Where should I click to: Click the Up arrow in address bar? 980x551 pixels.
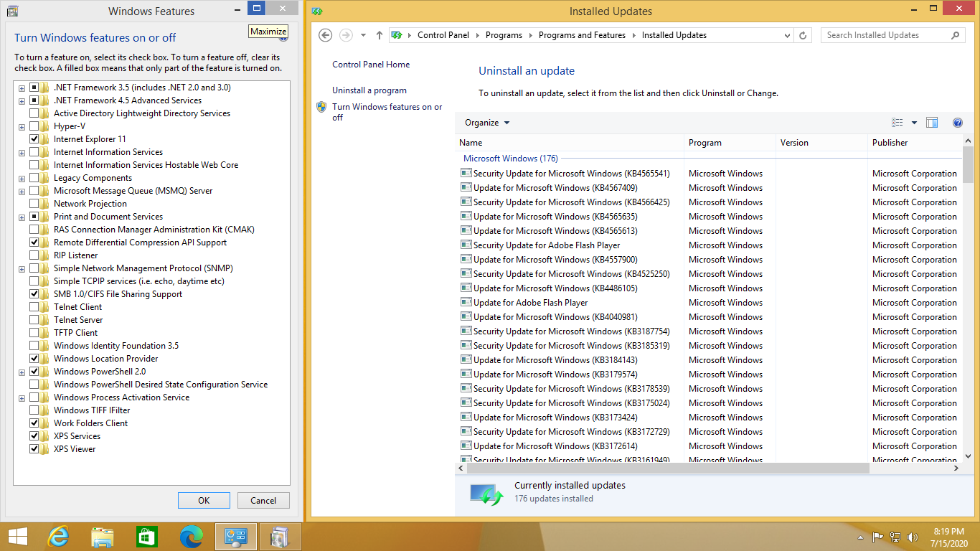pos(380,35)
